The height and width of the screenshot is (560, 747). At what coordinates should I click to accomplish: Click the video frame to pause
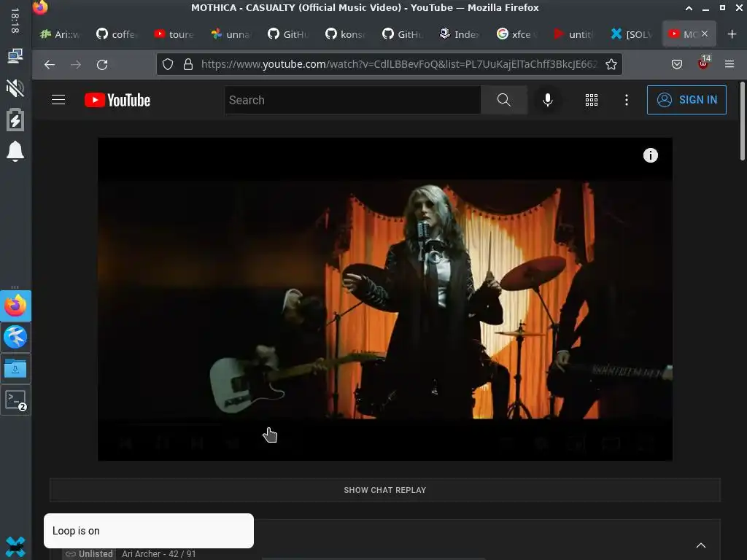point(385,299)
